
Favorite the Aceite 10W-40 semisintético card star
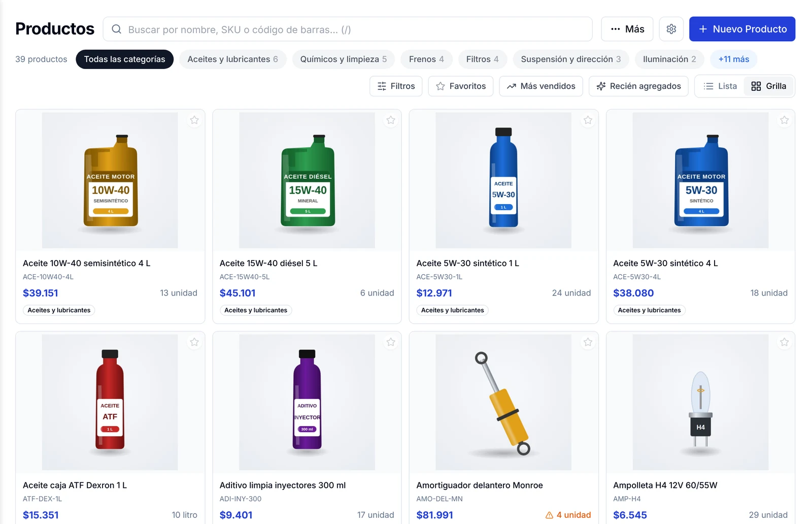pos(194,120)
